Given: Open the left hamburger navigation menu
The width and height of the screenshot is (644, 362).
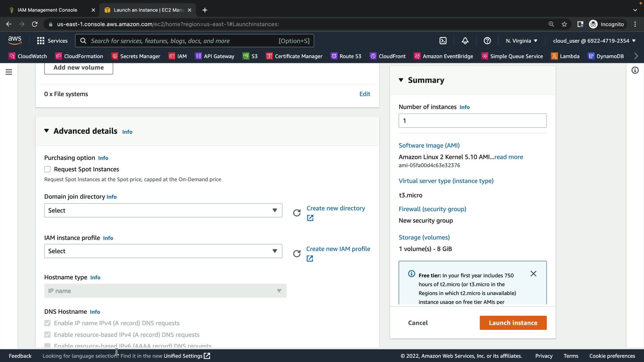Looking at the screenshot, I should coord(9,72).
